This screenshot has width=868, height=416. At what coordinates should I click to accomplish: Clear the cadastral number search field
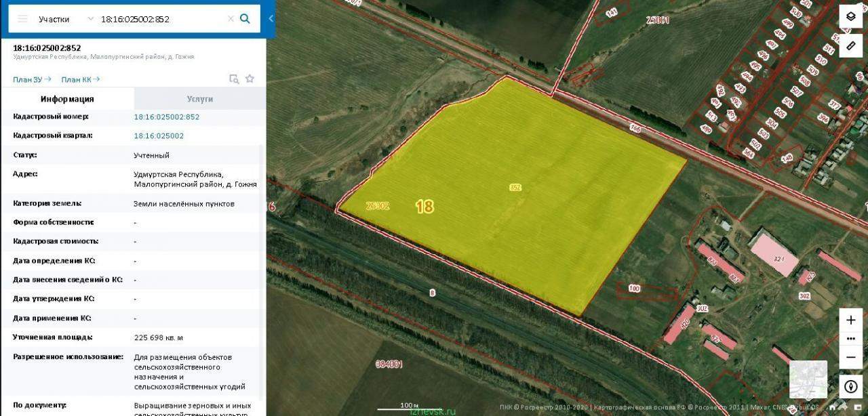(x=231, y=19)
